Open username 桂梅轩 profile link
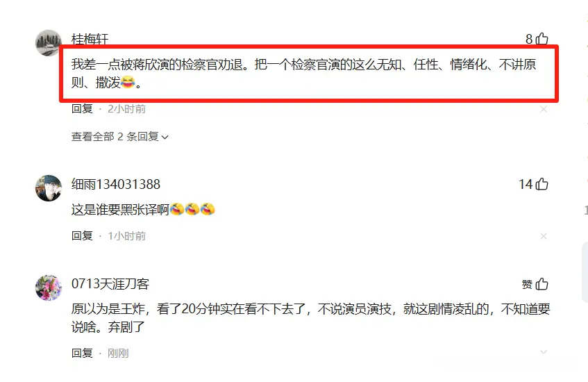588x382 pixels. [90, 39]
